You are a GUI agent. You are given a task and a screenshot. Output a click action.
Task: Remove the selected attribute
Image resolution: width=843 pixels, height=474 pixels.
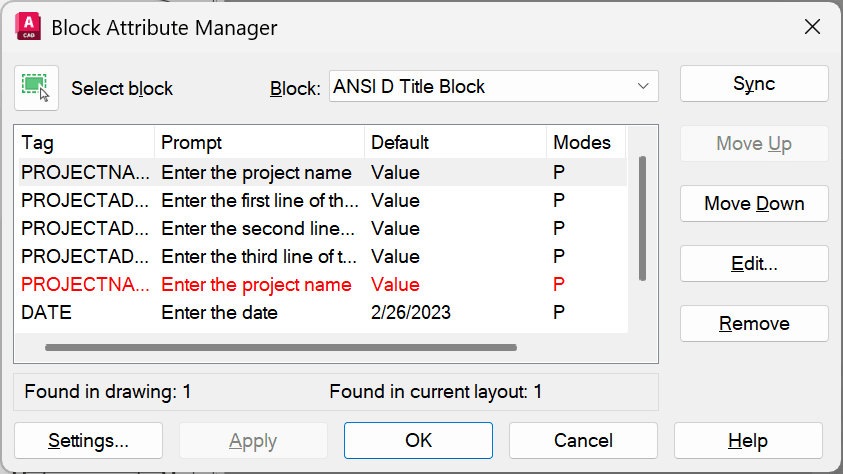[754, 324]
